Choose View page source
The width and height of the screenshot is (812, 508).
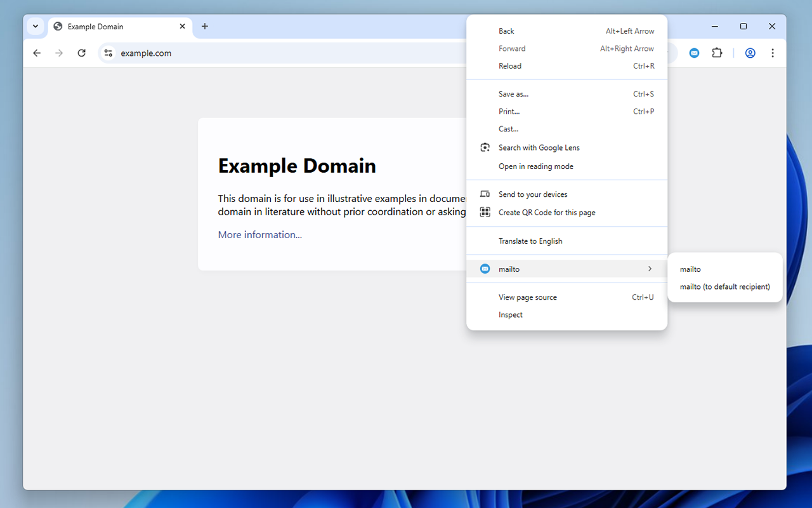527,297
